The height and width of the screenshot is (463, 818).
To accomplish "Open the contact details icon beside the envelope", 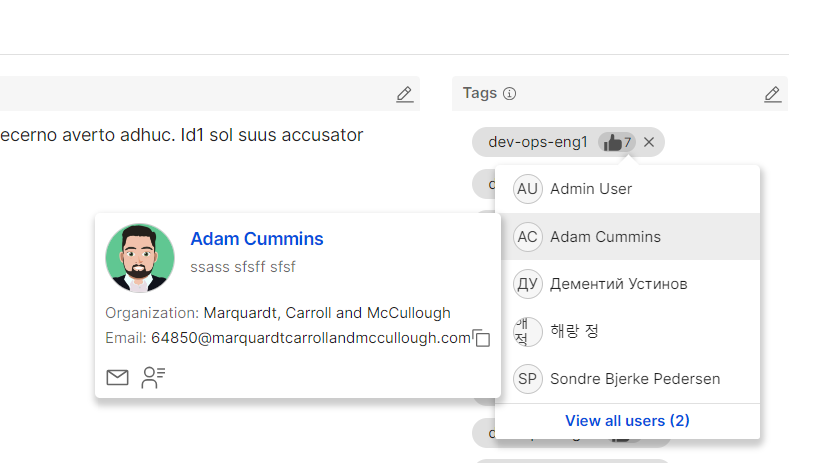I will click(x=153, y=377).
